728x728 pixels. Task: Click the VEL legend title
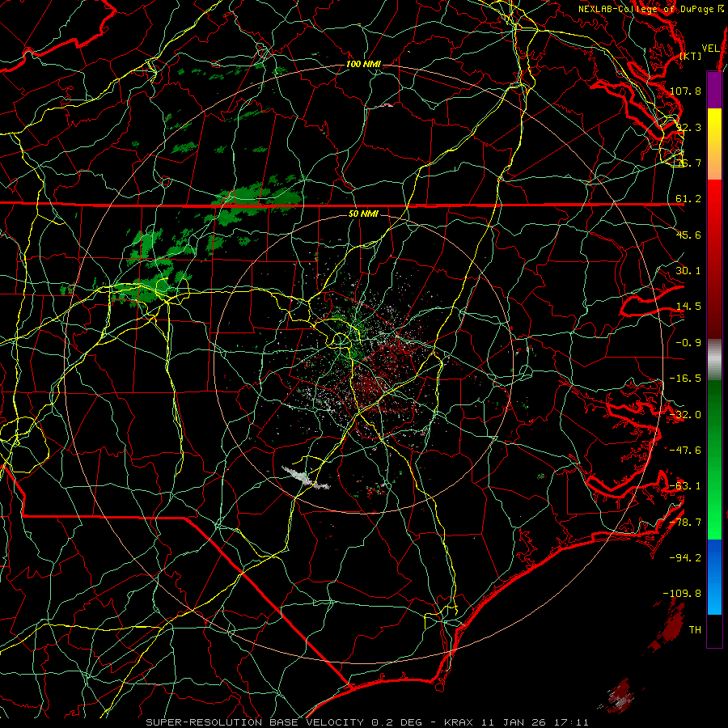[x=710, y=49]
